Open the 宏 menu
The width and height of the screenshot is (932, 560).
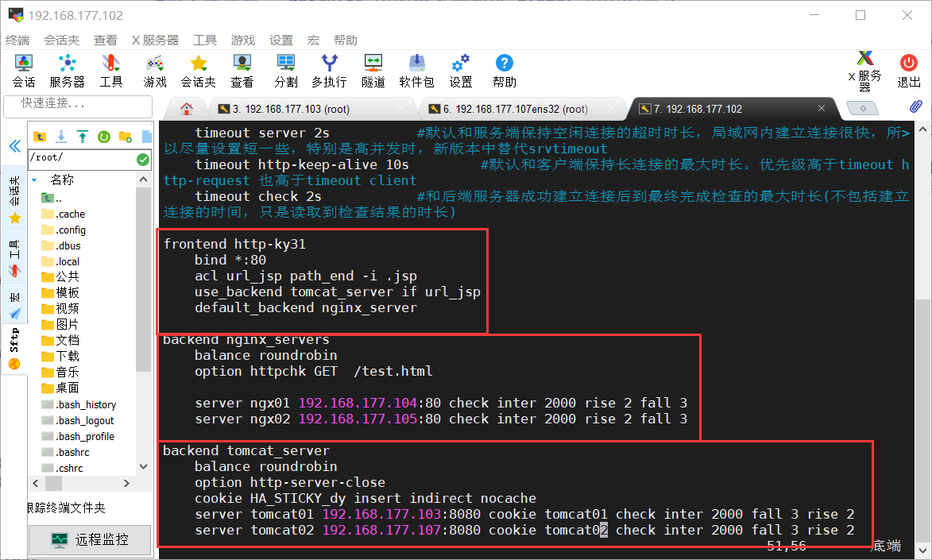[x=313, y=40]
